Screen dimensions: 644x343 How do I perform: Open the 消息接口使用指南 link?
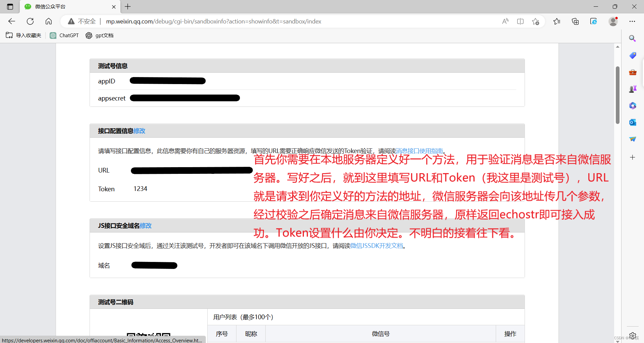[420, 151]
